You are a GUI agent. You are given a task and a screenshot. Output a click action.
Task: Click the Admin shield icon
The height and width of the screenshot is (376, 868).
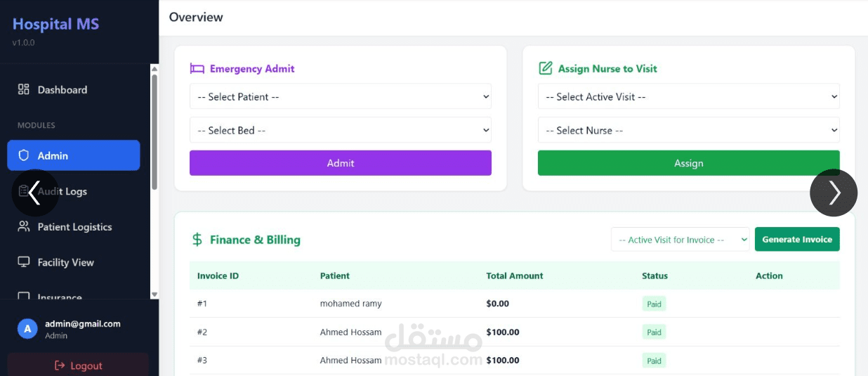(24, 155)
